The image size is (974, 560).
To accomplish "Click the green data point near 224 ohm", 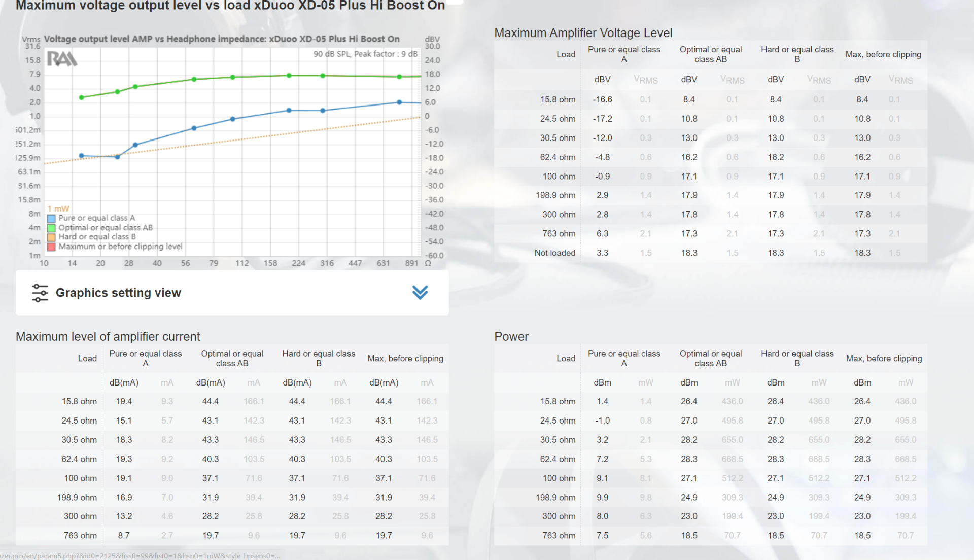I will point(289,76).
